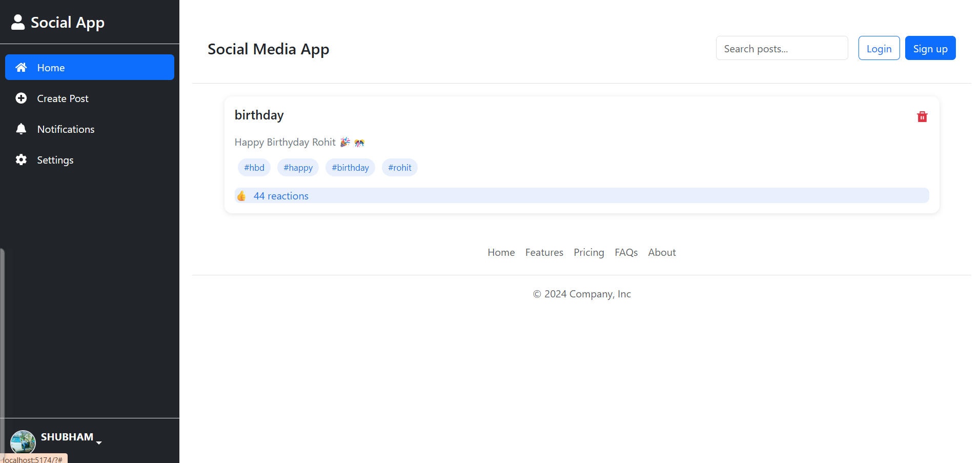View the 44 reactions link
This screenshot has height=463, width=980.
coord(281,195)
